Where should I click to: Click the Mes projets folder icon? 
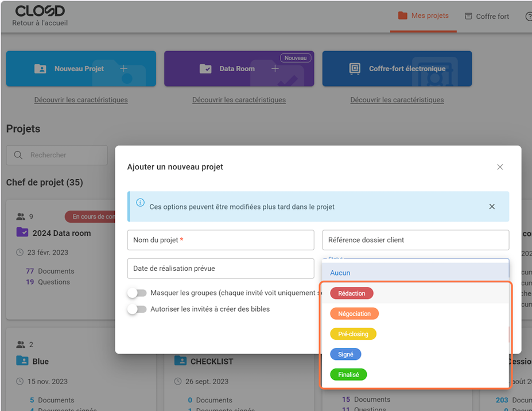(402, 15)
